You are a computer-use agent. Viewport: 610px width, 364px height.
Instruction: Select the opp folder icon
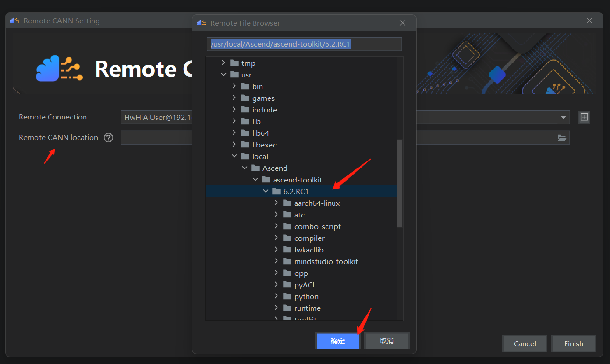[x=287, y=273]
